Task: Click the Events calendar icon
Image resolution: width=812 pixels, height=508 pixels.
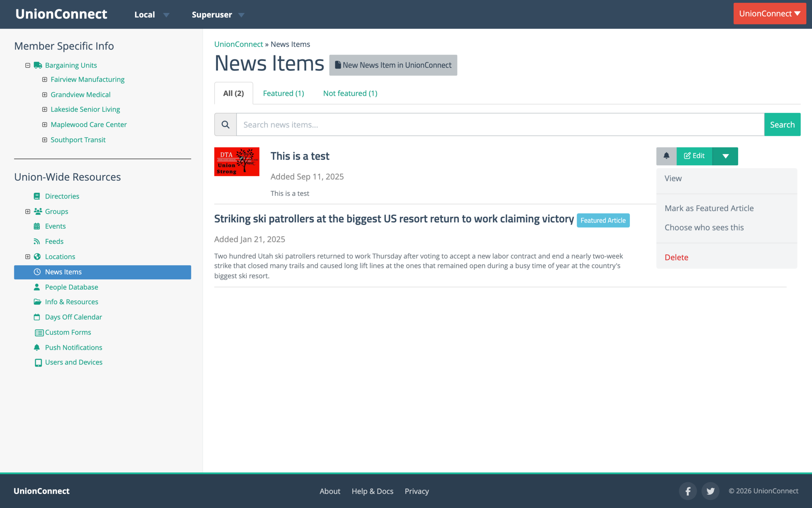Action: (x=37, y=226)
